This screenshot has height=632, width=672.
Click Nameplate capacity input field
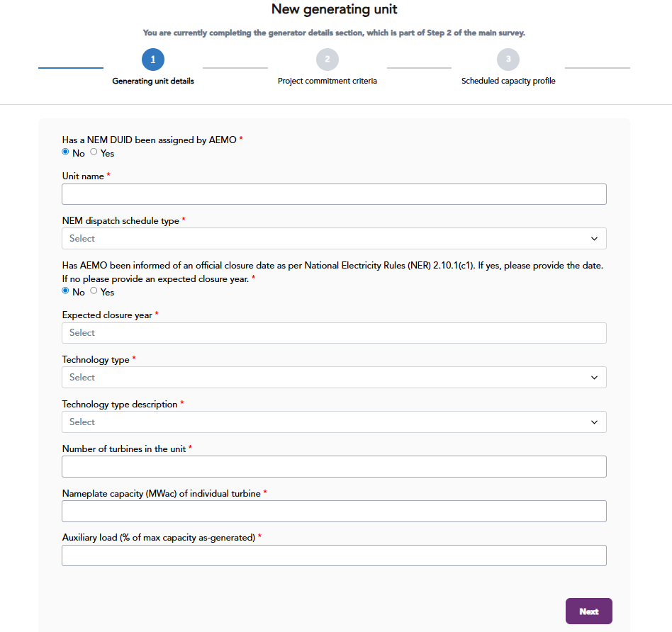(x=334, y=512)
